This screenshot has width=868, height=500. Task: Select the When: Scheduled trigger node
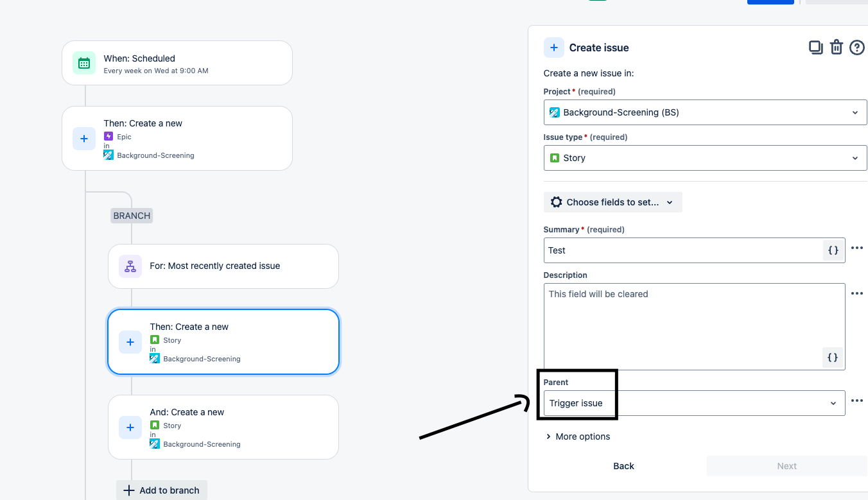pyautogui.click(x=177, y=63)
